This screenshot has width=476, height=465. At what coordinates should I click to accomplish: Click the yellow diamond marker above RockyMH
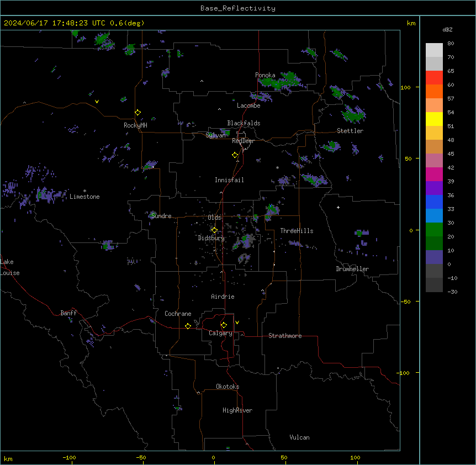point(138,113)
